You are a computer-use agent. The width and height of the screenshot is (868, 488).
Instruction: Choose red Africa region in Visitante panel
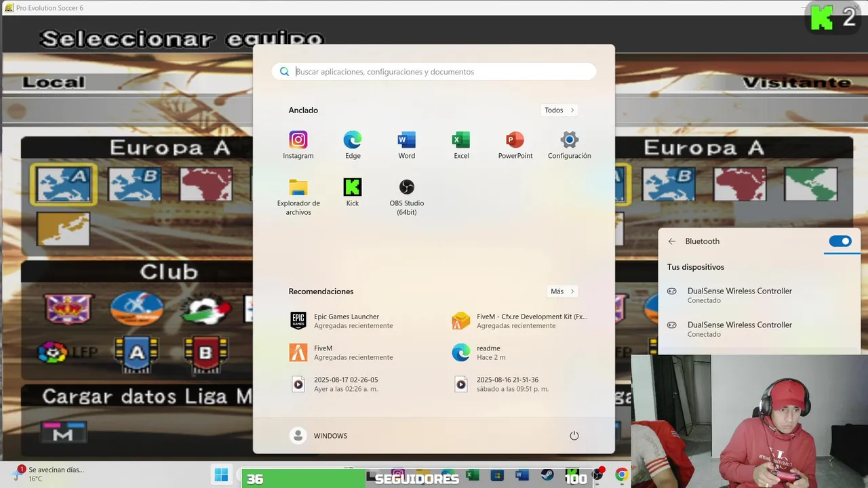click(x=740, y=184)
